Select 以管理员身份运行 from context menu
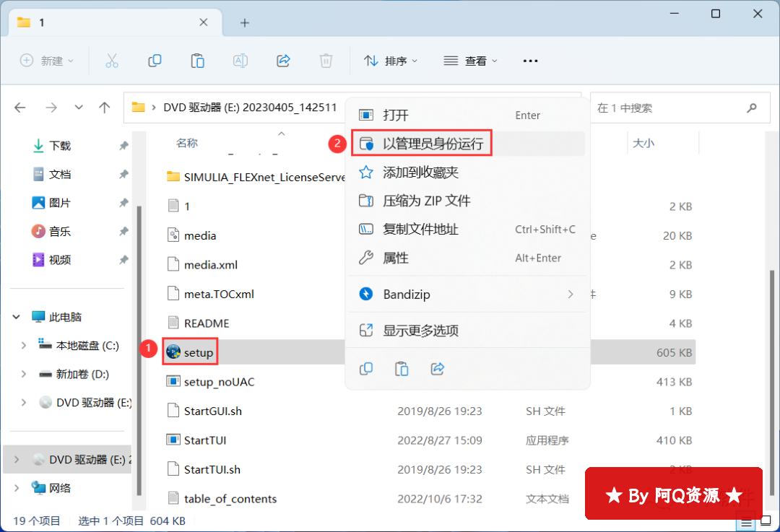Screen dimensions: 780x532 (x=432, y=144)
